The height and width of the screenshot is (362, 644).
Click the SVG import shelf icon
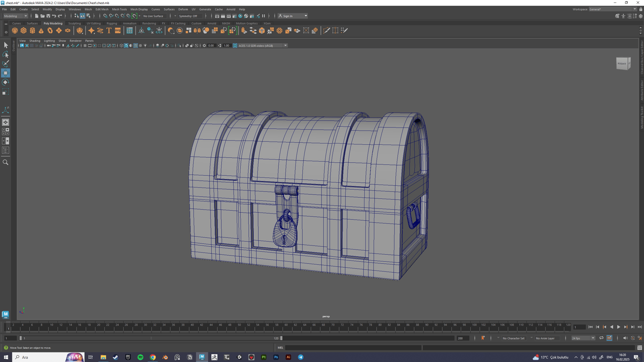pos(118,31)
